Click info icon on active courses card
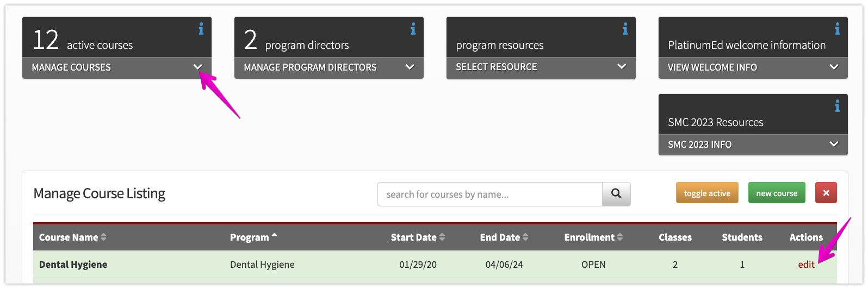This screenshot has height=289, width=868. [x=201, y=29]
